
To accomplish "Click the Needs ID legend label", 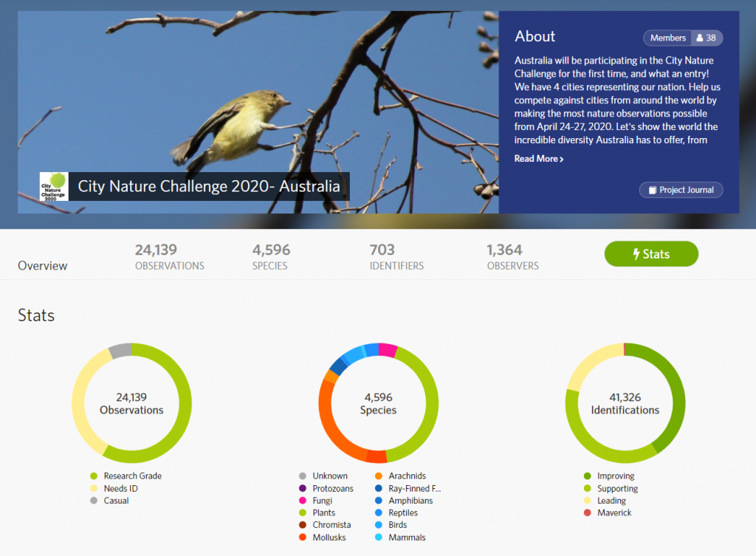I will click(120, 489).
